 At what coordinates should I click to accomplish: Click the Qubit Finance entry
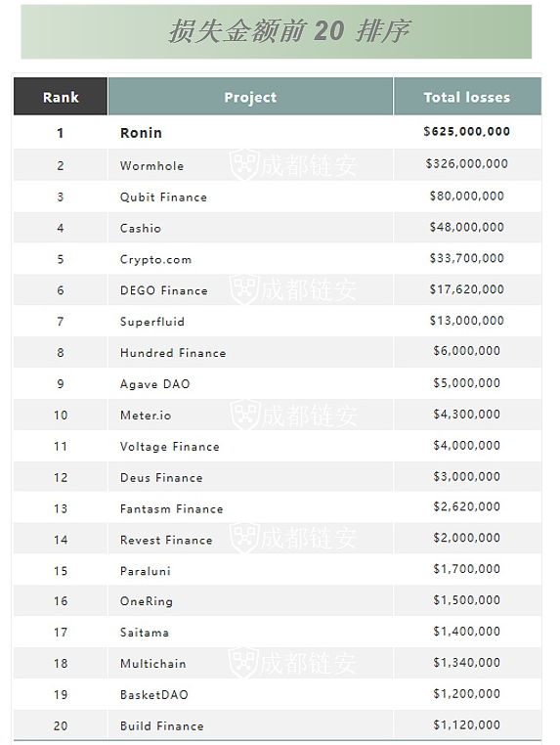click(x=163, y=197)
